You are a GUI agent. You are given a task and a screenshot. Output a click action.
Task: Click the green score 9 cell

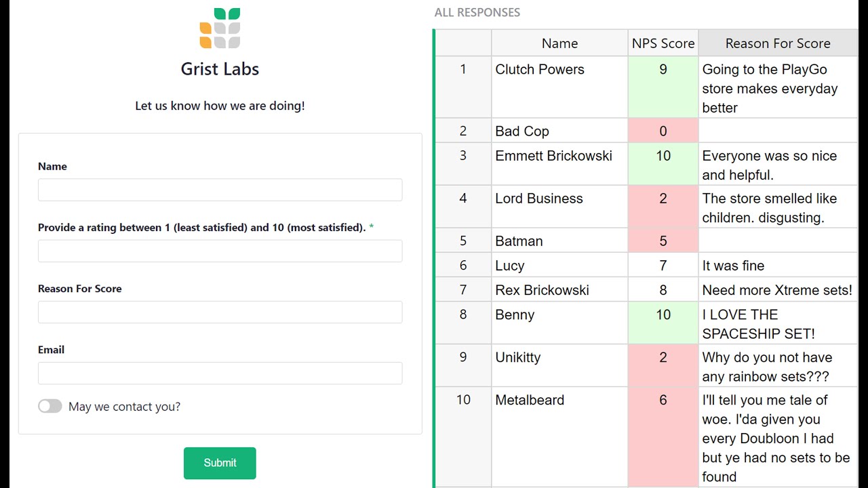click(663, 87)
